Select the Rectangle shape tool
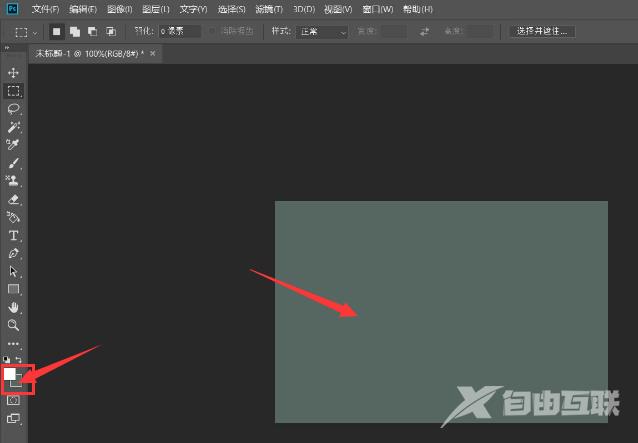The height and width of the screenshot is (443, 638). point(13,289)
